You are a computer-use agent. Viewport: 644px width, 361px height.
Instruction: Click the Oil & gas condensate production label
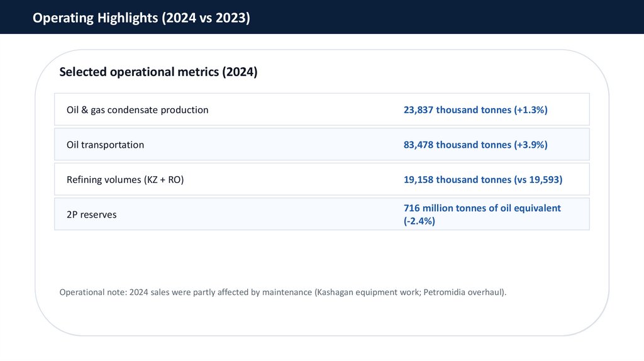click(137, 110)
